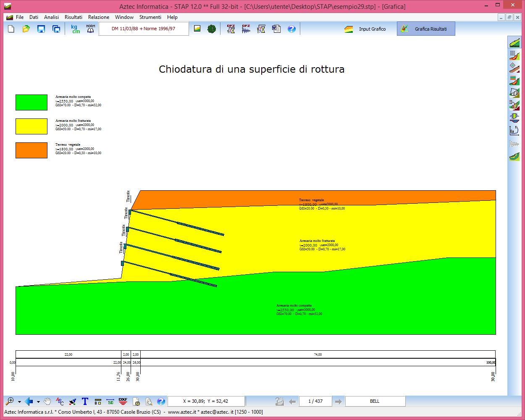Viewport: 525px width, 420px height.
Task: Click the new file icon
Action: point(11,29)
